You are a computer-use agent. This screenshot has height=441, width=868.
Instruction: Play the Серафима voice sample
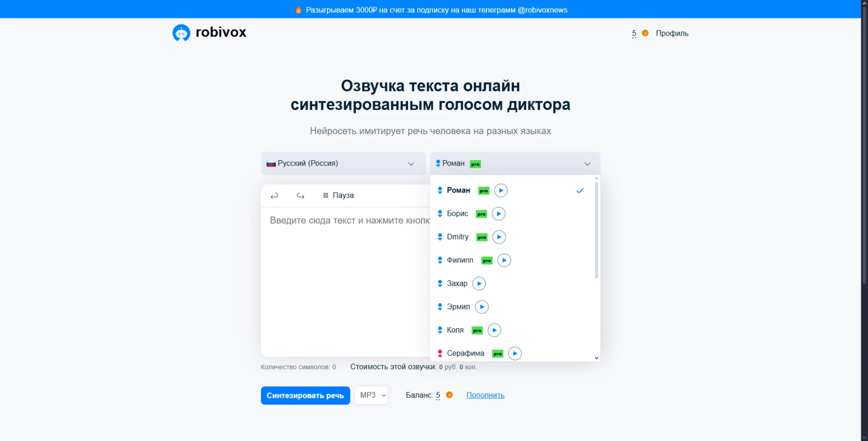515,353
